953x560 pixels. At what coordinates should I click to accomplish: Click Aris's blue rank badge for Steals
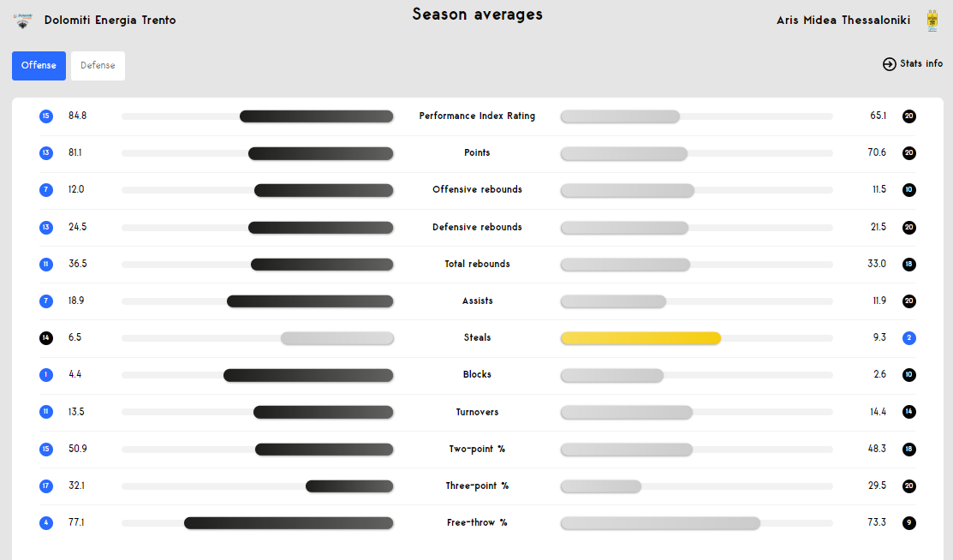(x=909, y=338)
